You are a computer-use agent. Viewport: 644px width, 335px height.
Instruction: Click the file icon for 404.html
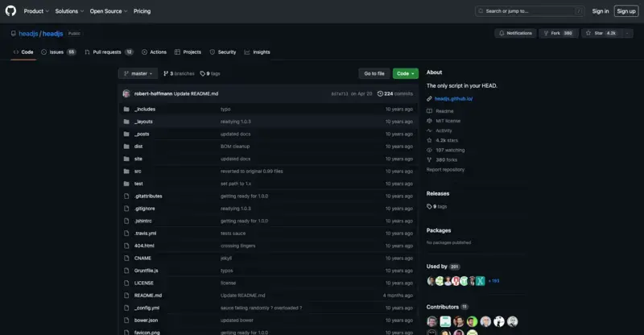[126, 246]
